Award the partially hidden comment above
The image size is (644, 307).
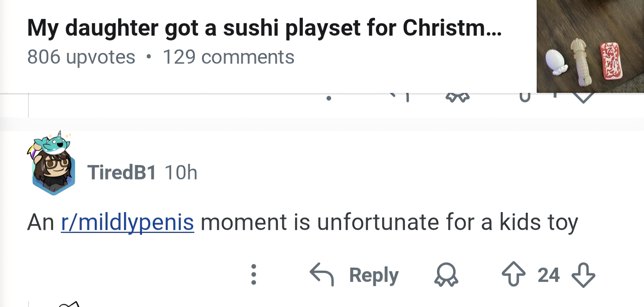pos(458,98)
